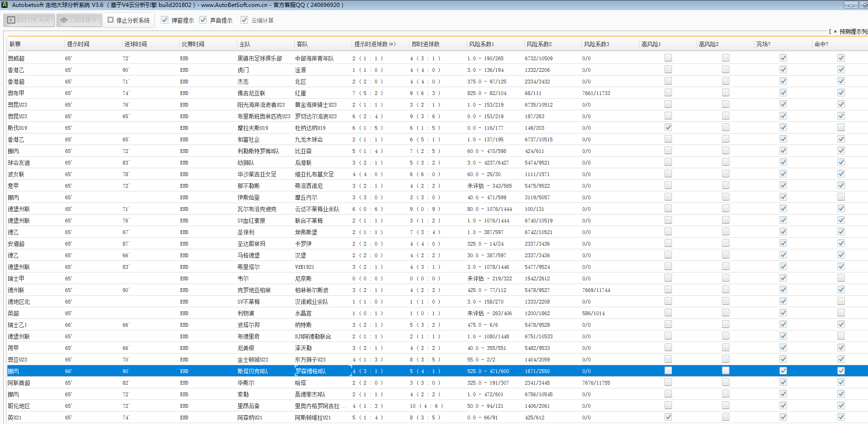Click the play icon on 启动分析系统 button

[x=12, y=20]
